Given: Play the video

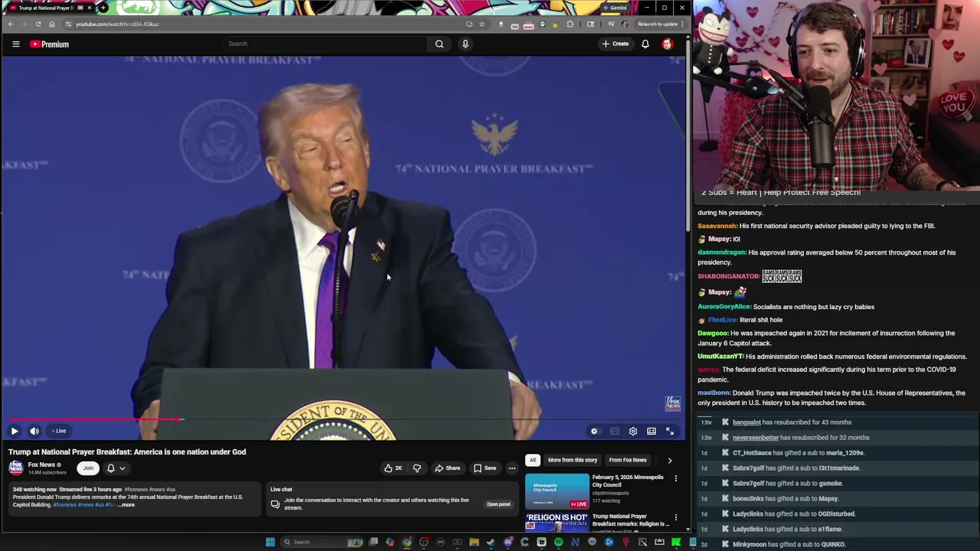Looking at the screenshot, I should point(15,431).
